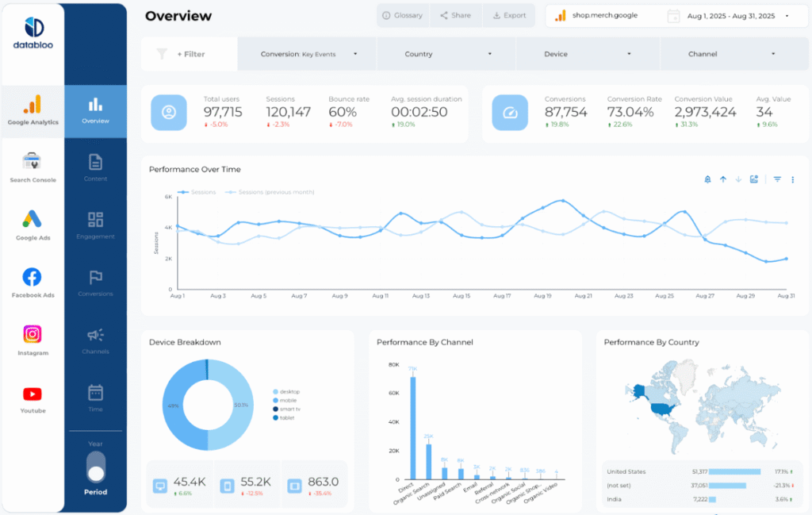Toggle off the Sessions legend series
This screenshot has height=515, width=812.
197,191
